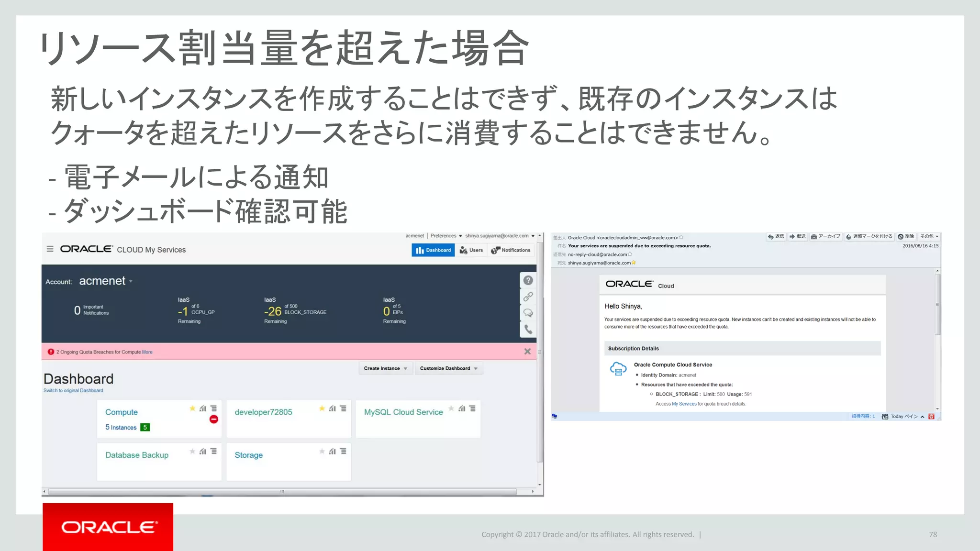
Task: Click the network status icon in email status bar
Action: coord(555,416)
